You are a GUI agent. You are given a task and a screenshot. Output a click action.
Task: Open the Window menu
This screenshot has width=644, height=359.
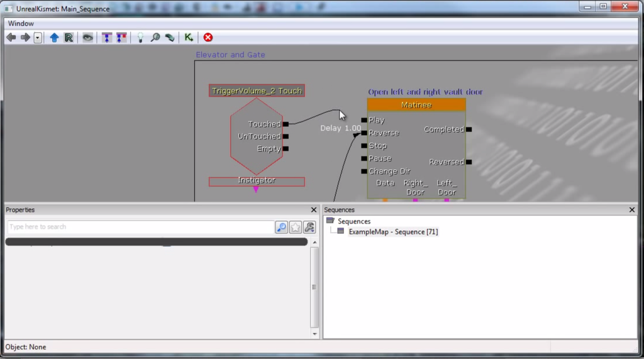(21, 23)
